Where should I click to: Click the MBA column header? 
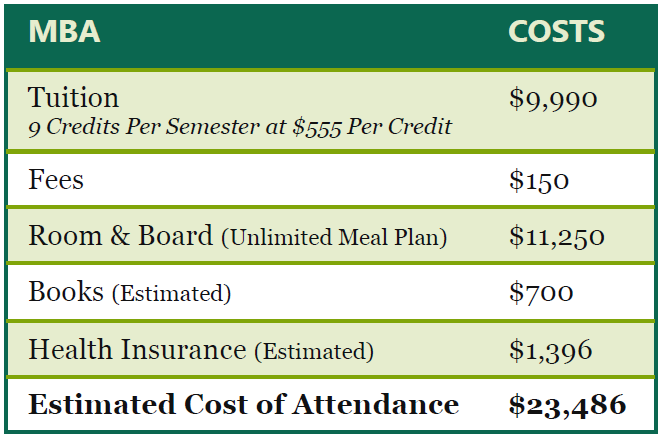(64, 32)
